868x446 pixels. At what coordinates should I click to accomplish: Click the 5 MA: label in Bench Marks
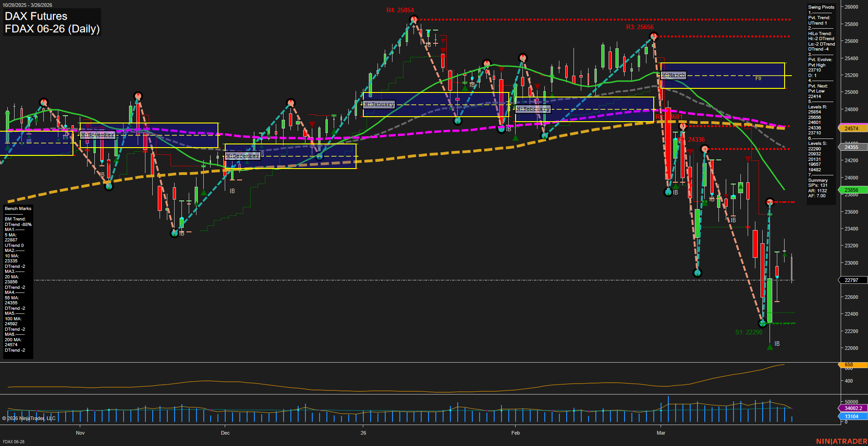pos(10,235)
